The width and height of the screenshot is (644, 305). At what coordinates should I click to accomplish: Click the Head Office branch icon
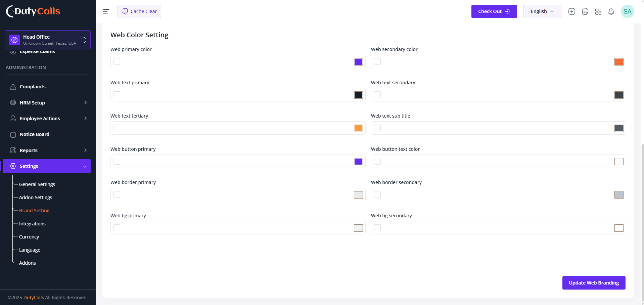[x=14, y=40]
